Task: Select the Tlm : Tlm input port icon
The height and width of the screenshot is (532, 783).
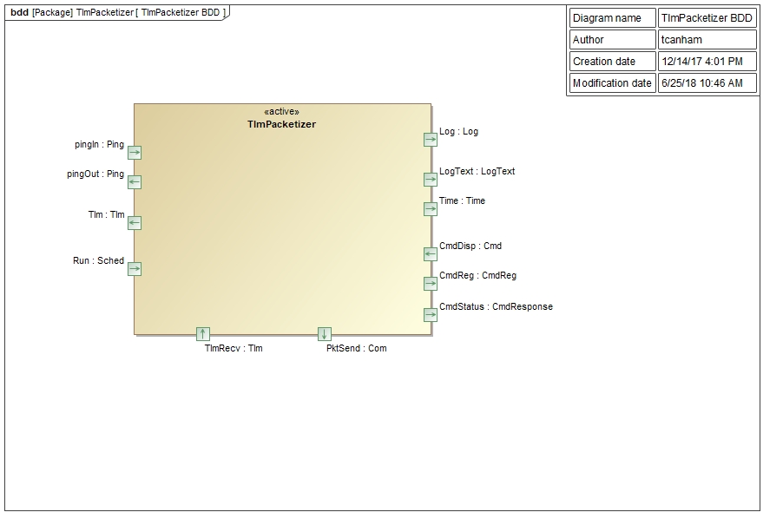Action: tap(135, 222)
